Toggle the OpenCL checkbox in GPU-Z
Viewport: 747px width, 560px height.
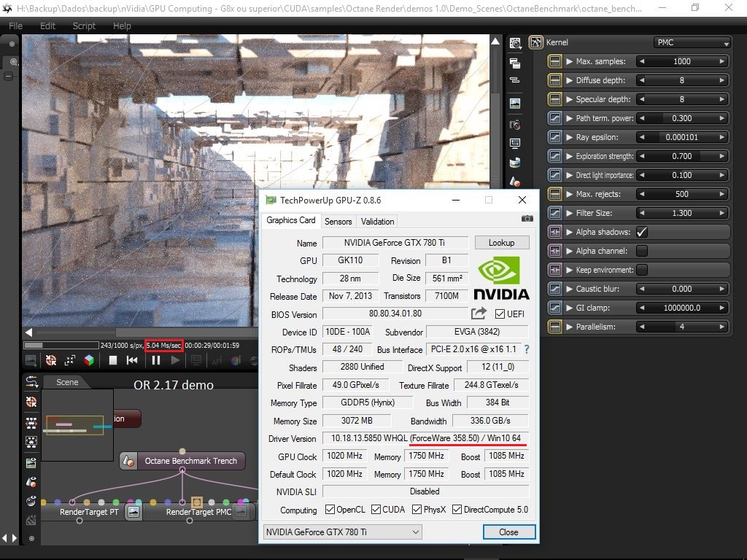tap(330, 510)
